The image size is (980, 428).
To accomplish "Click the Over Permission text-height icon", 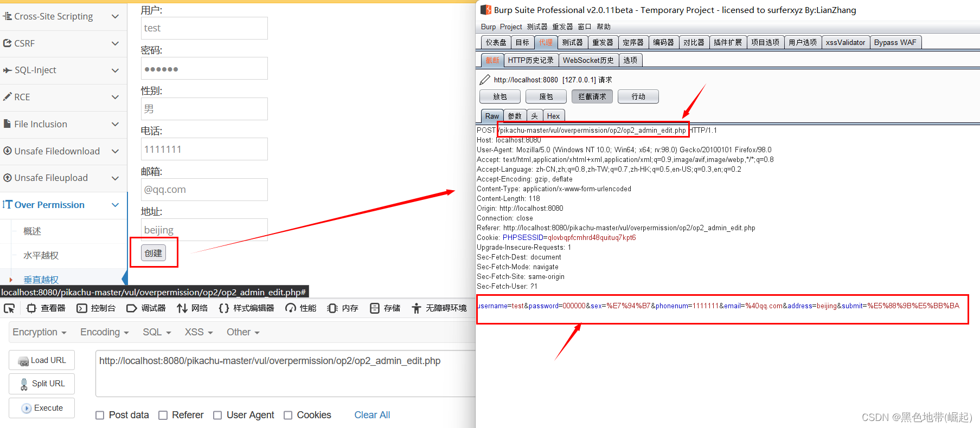I will [x=7, y=205].
